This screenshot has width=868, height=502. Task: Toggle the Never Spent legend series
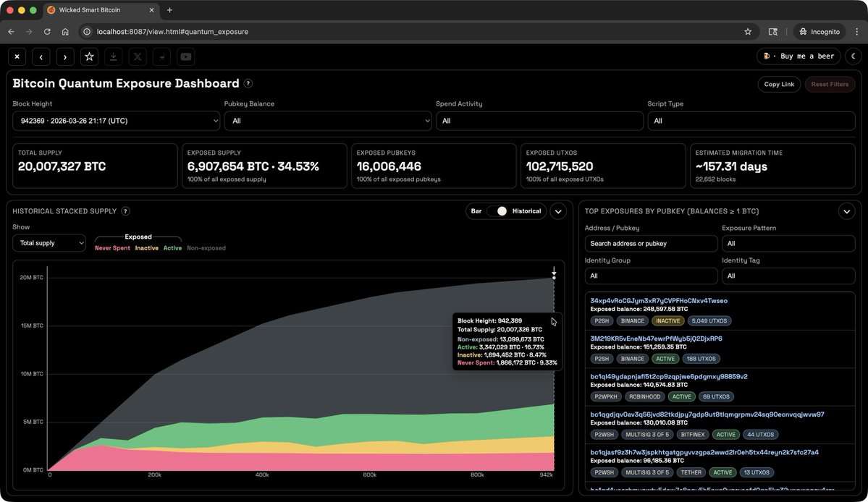pos(112,248)
